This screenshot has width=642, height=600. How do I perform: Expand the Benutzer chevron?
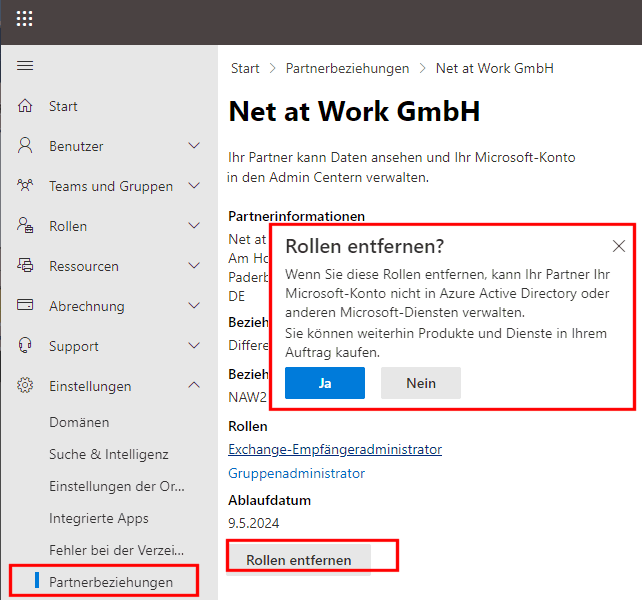coord(194,145)
